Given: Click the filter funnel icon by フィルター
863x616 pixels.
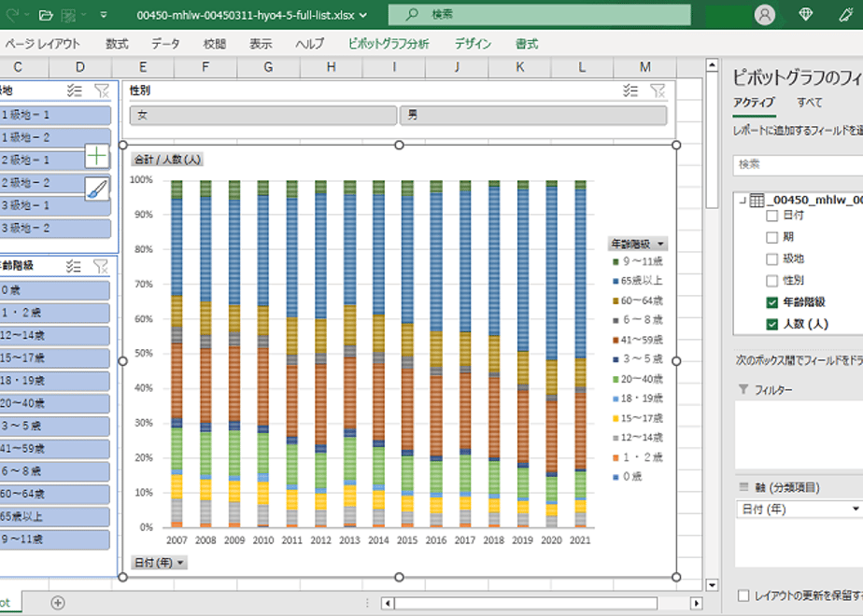Looking at the screenshot, I should [x=743, y=389].
